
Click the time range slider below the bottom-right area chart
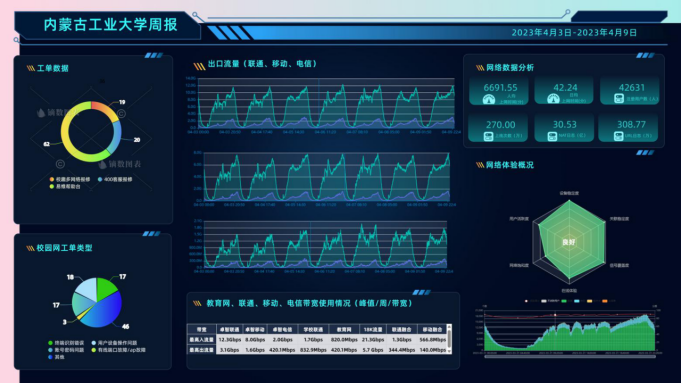coord(570,357)
